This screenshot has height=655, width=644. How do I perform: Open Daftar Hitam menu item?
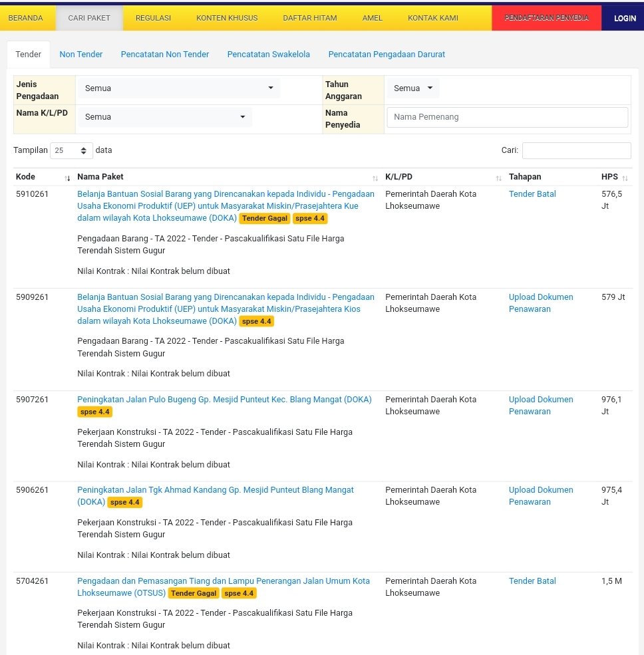pyautogui.click(x=309, y=18)
